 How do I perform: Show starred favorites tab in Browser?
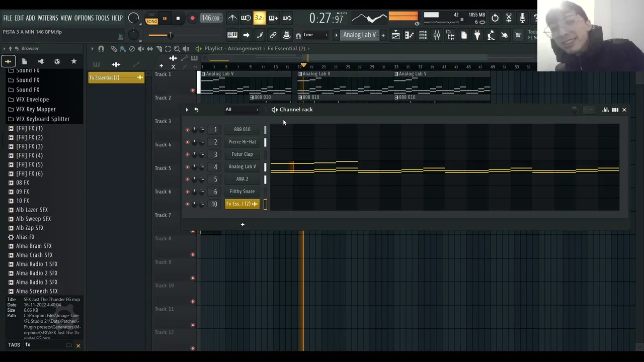[74, 61]
